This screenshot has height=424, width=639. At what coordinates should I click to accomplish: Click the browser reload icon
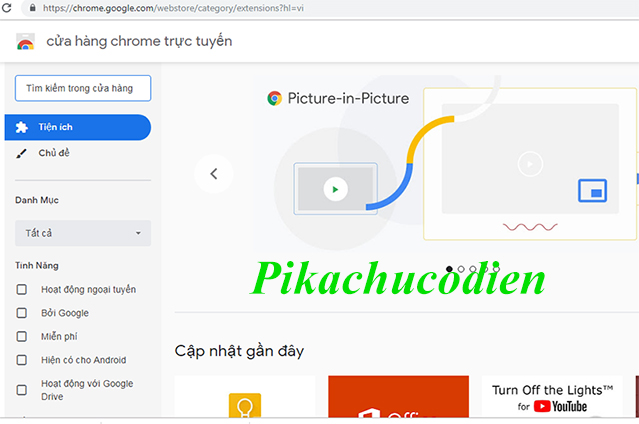7,7
